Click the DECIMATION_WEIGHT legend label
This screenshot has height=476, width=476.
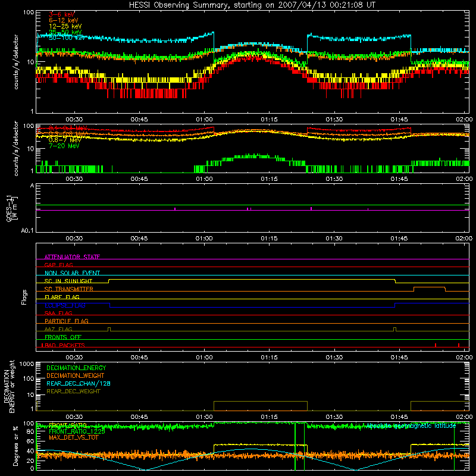point(76,375)
